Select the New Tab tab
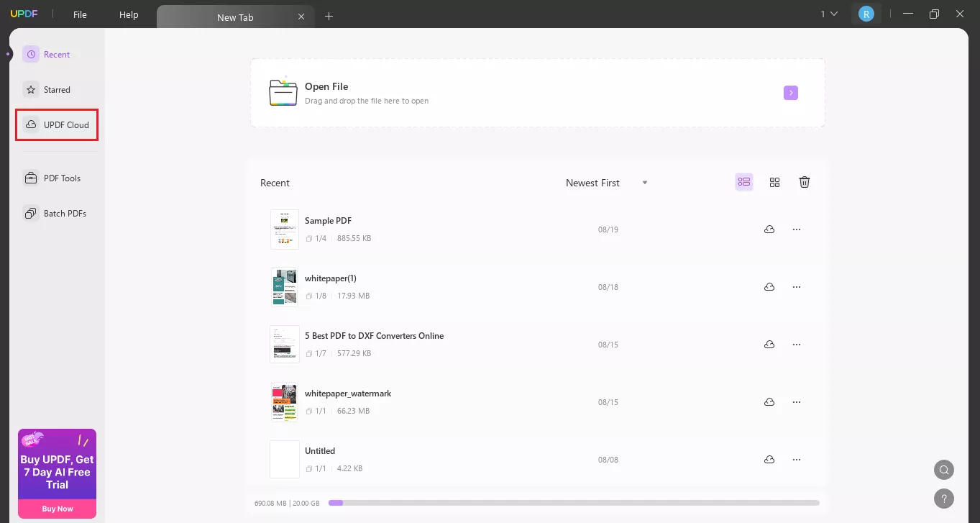The image size is (980, 523). (x=235, y=17)
